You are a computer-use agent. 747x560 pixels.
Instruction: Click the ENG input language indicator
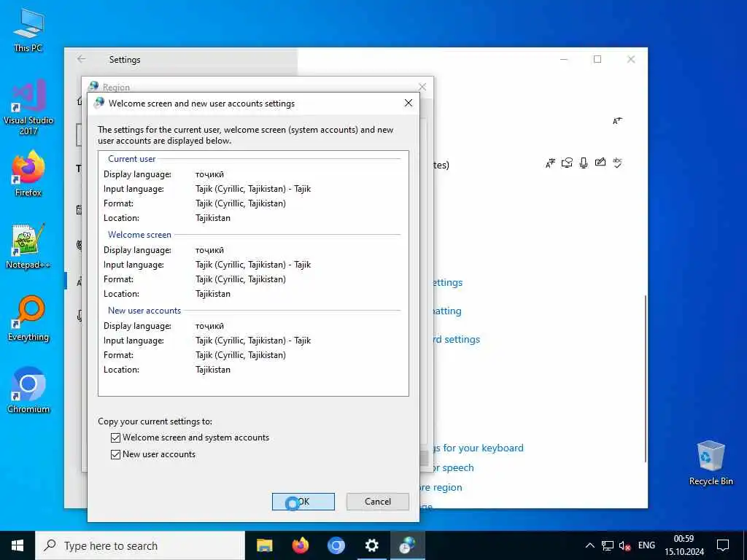pos(646,545)
